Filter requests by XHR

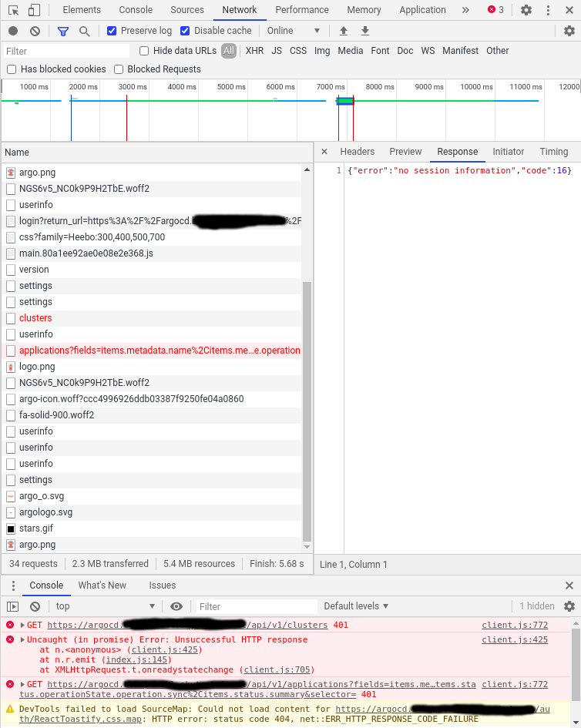(254, 51)
